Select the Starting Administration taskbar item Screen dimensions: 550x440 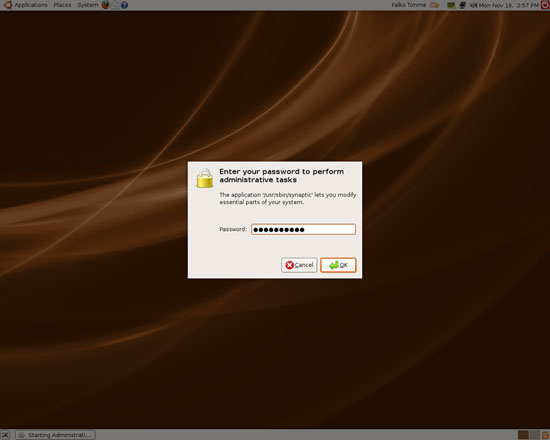(55, 435)
